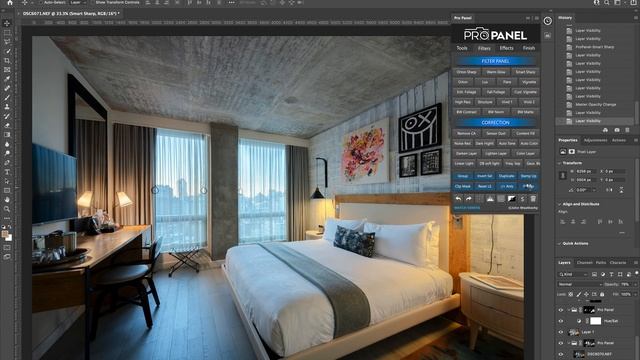Screen dimensions: 640x360
Task: Collapse the Quick Actions section
Action: [559, 243]
